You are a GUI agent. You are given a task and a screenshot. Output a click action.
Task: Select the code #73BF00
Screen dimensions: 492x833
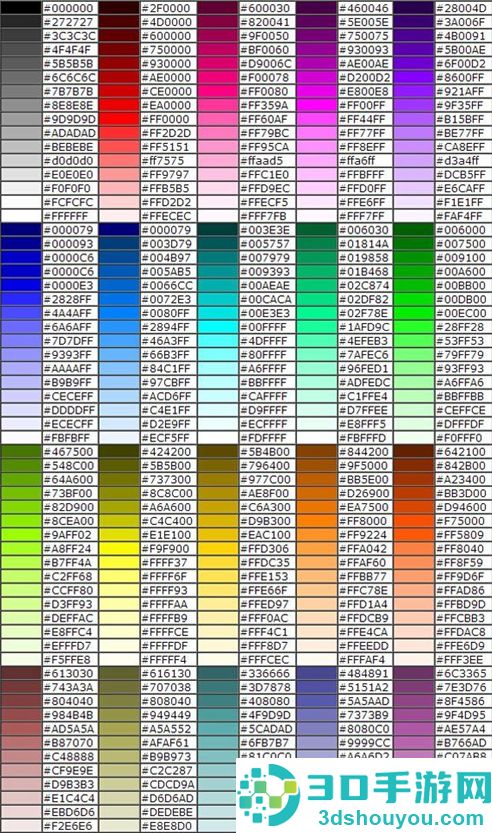click(x=68, y=493)
